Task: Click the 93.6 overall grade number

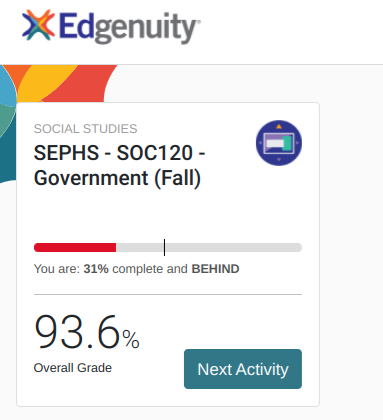Action: pos(77,332)
